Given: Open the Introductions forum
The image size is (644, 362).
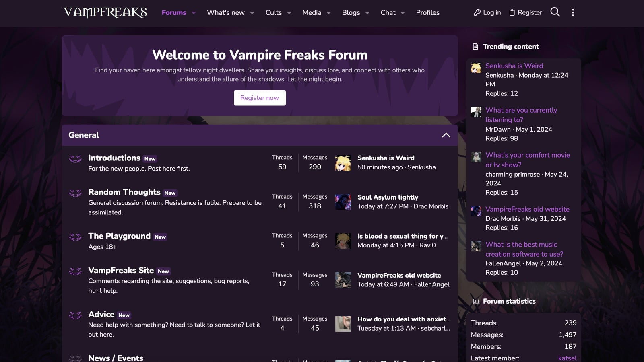Looking at the screenshot, I should click(x=114, y=158).
